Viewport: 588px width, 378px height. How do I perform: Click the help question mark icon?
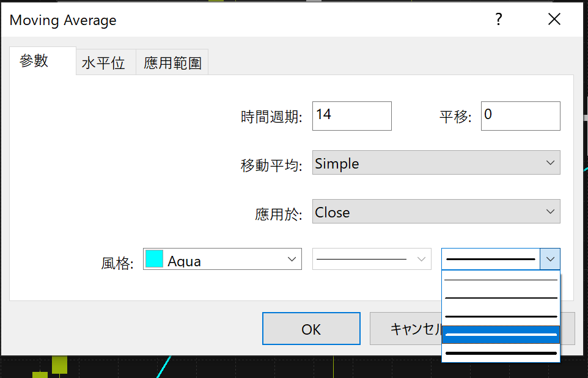[498, 19]
